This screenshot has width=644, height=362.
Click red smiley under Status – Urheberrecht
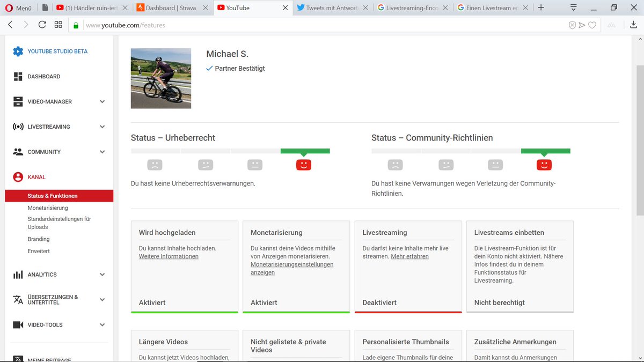(304, 165)
